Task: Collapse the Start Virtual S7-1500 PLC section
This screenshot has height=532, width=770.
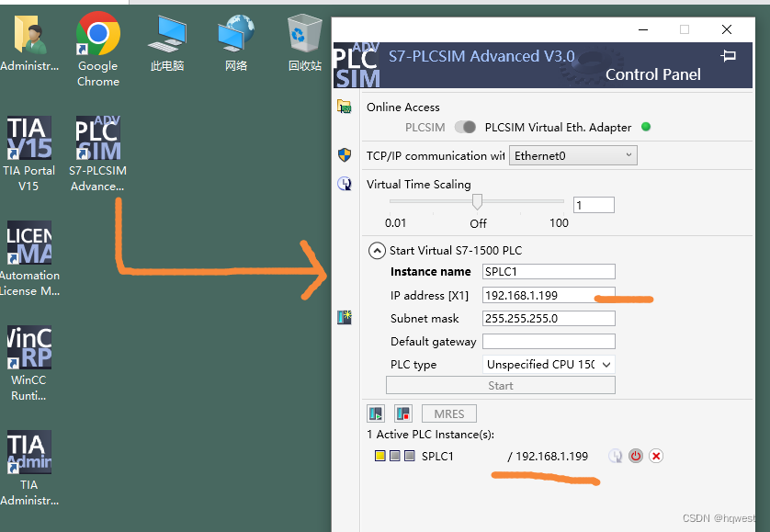Action: (377, 251)
